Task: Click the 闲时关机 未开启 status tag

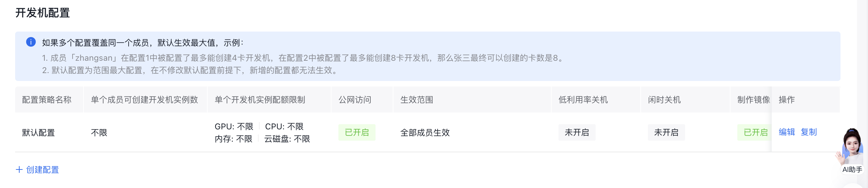Action: tap(666, 132)
